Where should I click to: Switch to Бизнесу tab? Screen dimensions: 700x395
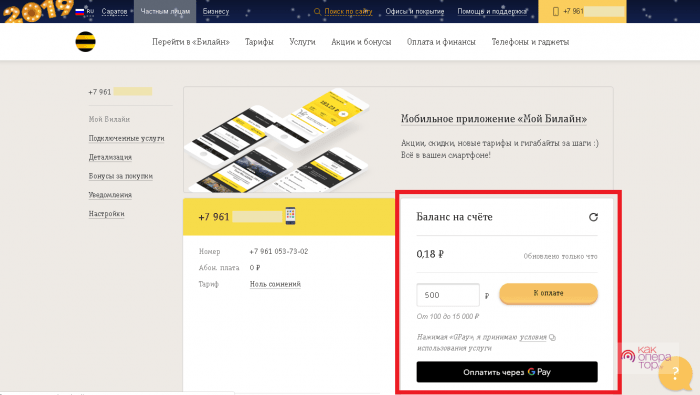tap(216, 12)
